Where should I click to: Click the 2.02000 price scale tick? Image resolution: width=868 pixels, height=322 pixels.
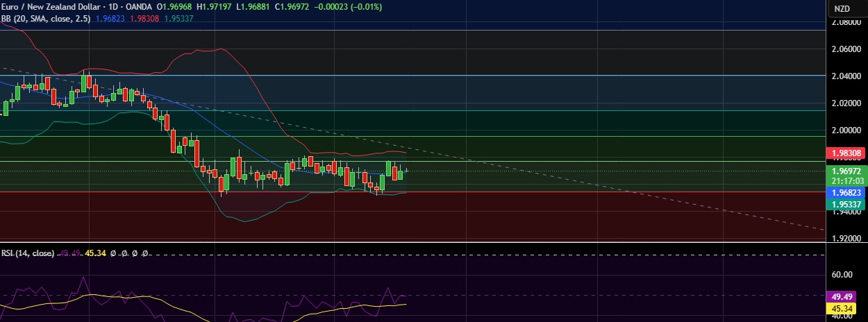(x=846, y=103)
